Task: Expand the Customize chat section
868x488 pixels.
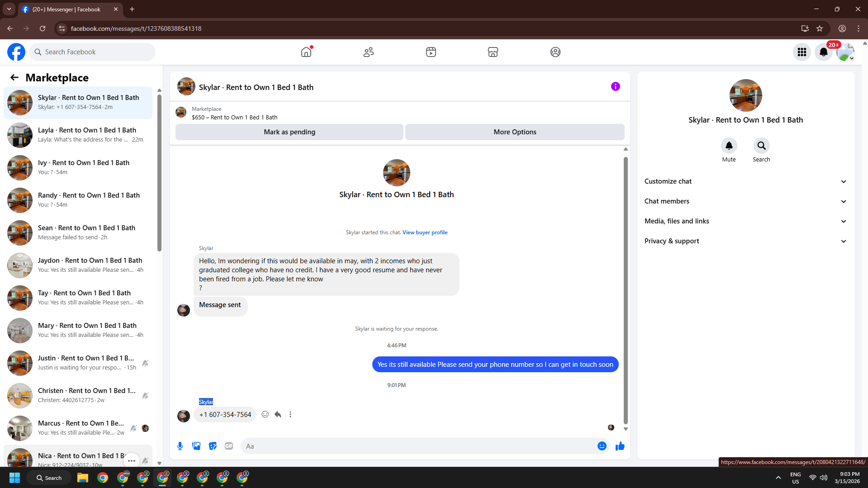Action: click(x=745, y=181)
